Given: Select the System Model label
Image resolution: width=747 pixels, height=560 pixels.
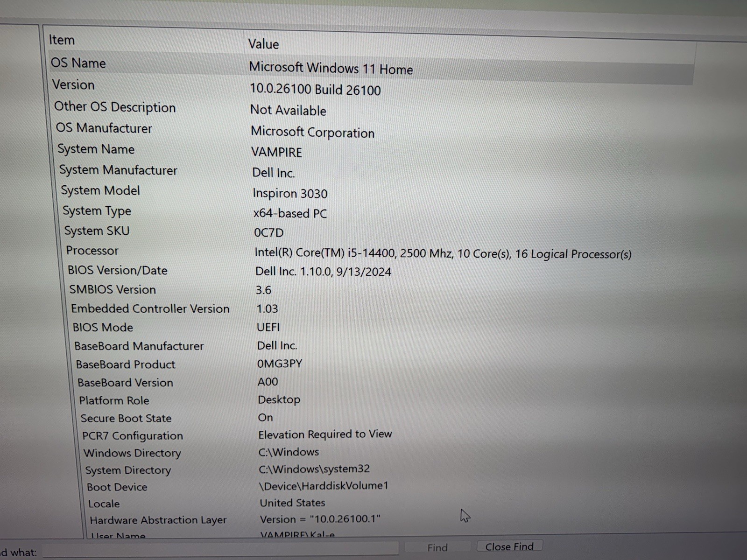Looking at the screenshot, I should pyautogui.click(x=100, y=190).
